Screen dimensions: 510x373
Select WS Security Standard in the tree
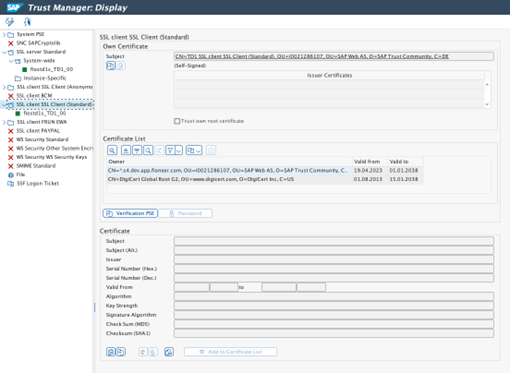coord(42,139)
